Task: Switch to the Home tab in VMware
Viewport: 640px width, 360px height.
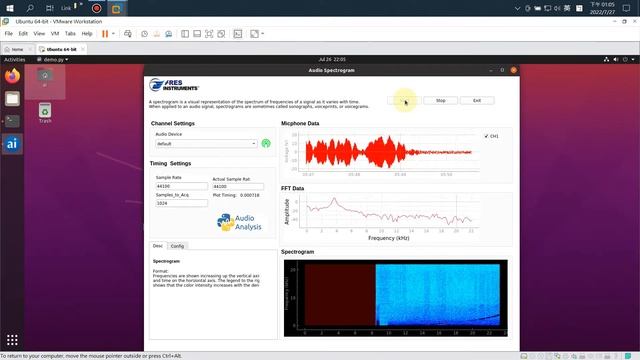Action: (17, 49)
